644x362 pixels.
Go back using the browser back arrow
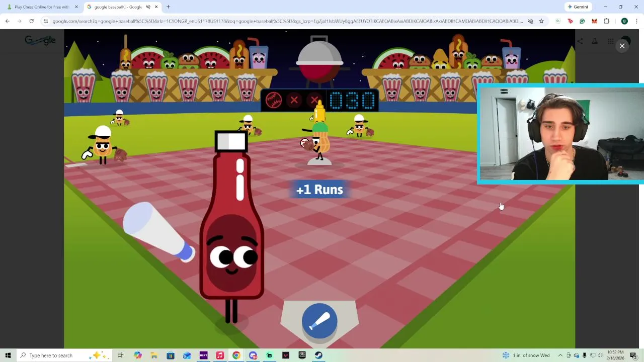7,21
